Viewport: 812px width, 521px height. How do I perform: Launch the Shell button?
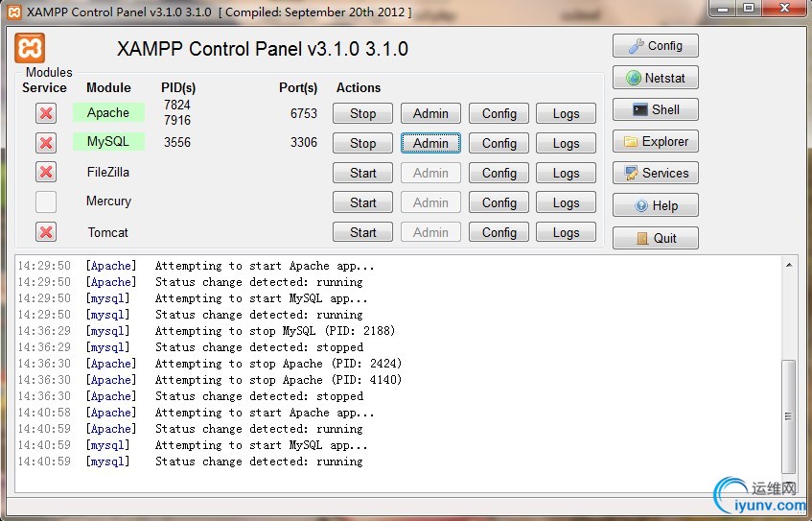coord(656,109)
